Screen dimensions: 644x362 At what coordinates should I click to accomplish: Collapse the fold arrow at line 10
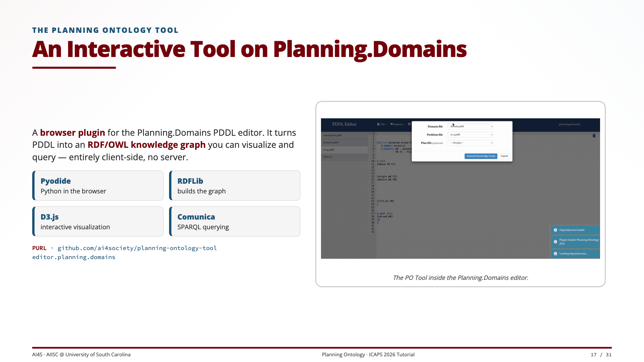376,161
